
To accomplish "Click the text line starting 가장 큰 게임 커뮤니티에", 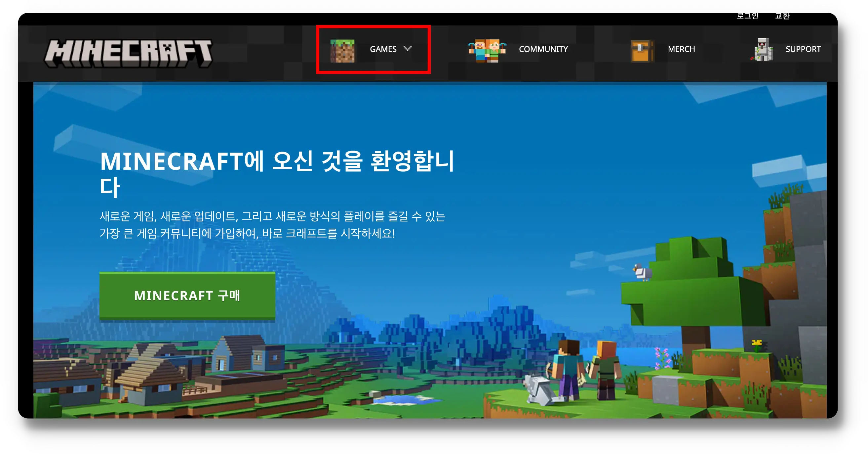I will (247, 233).
